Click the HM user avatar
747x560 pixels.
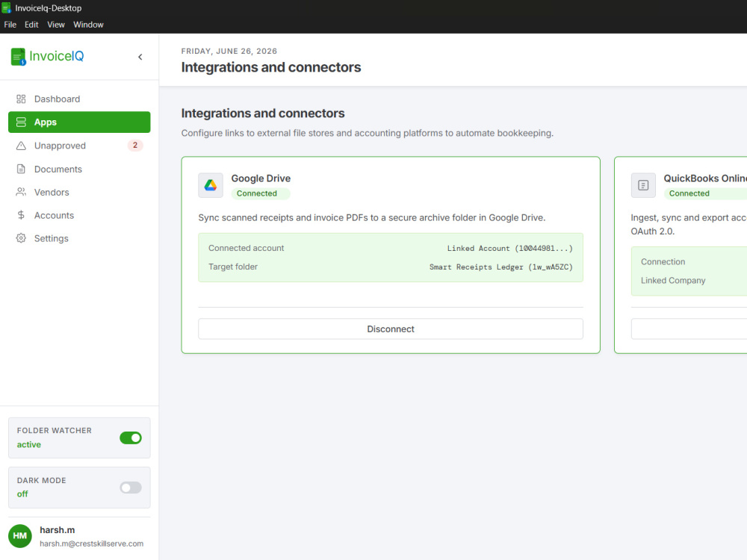pos(20,536)
